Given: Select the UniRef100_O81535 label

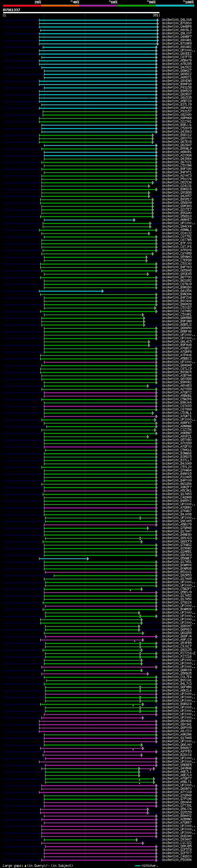Looking at the screenshot, I should pyautogui.click(x=177, y=98).
